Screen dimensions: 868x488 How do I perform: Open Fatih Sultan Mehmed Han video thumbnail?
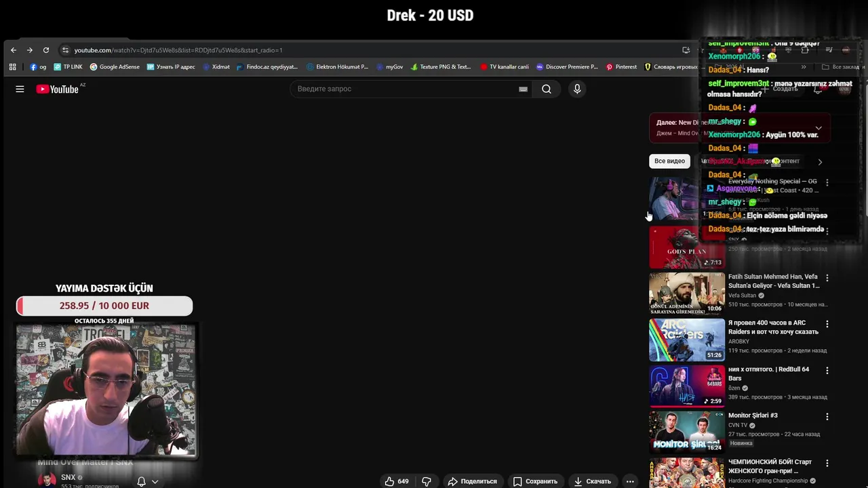pos(687,293)
